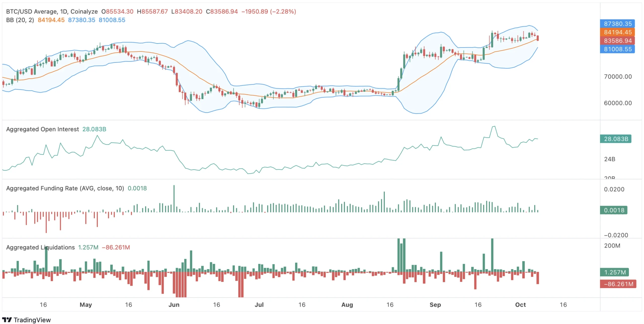Viewport: 644px width, 324px height.
Task: Click the −0.0200 funding rate axis label
Action: [x=616, y=235]
